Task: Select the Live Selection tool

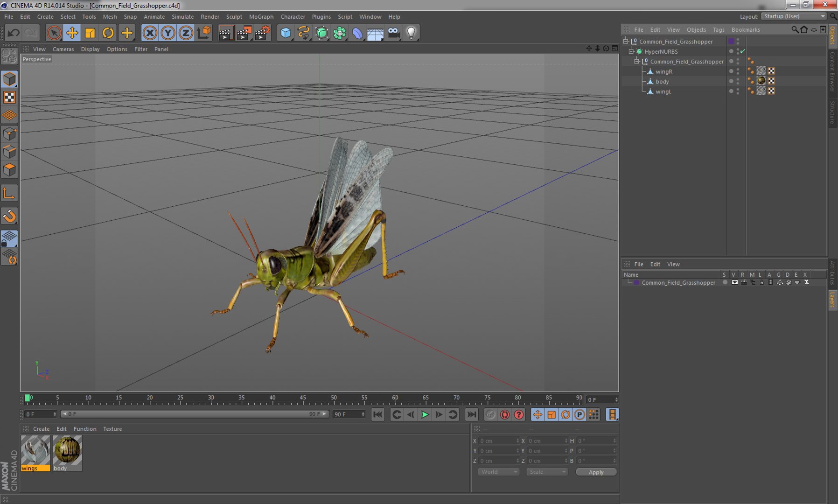Action: [54, 33]
